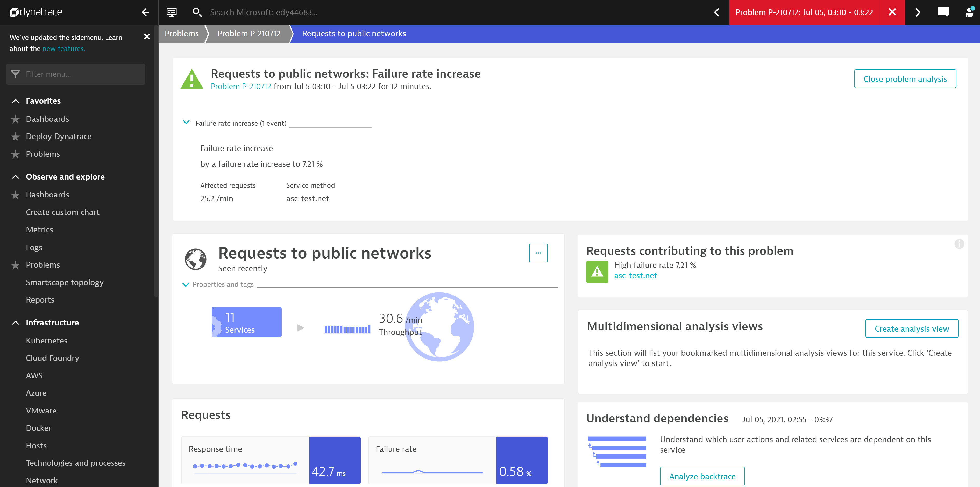Toggle star next to Observe Dashboards
Viewport: 980px width, 487px height.
click(x=15, y=195)
